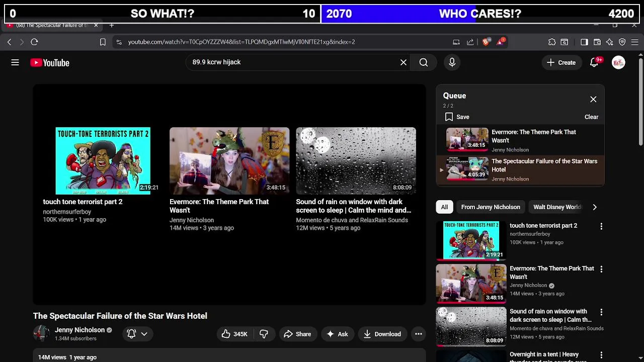Open the YouTube guide hamburger menu
644x362 pixels.
coord(15,62)
